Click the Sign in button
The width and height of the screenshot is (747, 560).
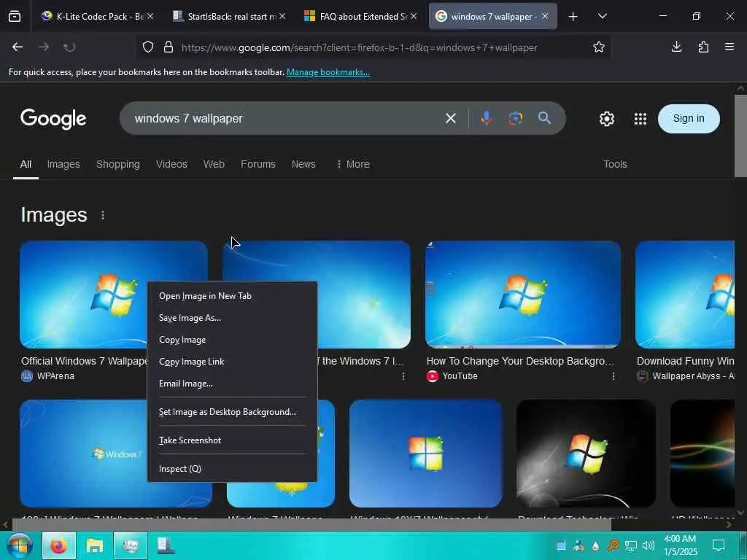pyautogui.click(x=689, y=119)
